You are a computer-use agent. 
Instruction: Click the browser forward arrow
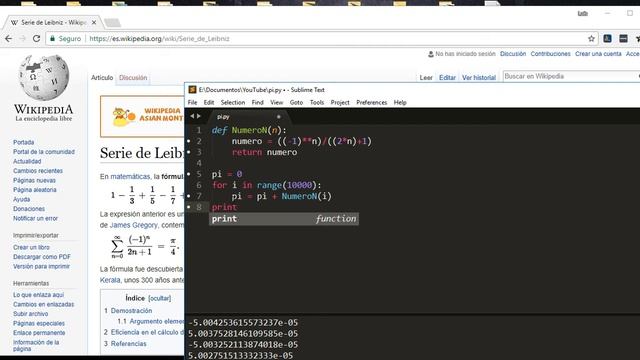(x=22, y=38)
